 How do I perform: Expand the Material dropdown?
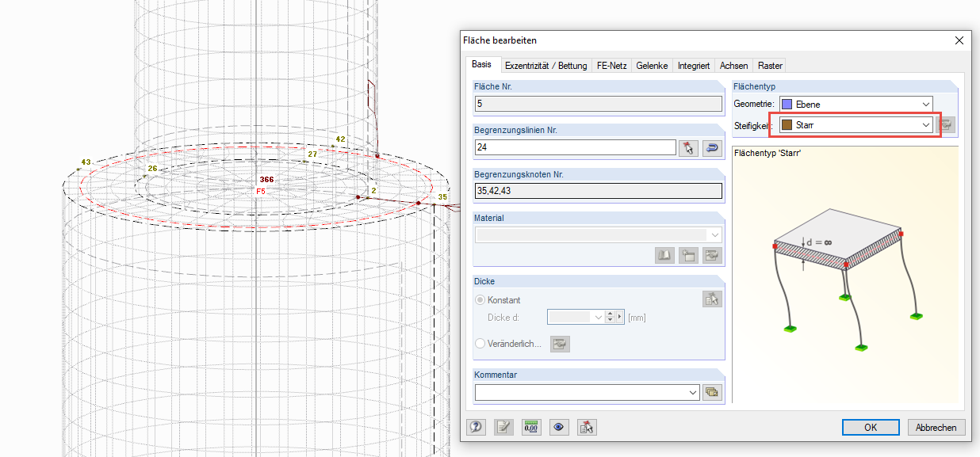coord(717,234)
